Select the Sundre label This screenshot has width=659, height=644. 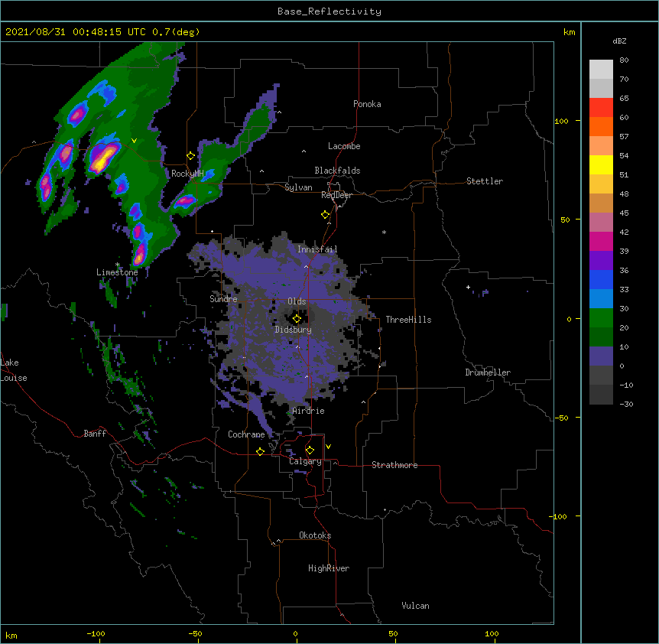(223, 299)
